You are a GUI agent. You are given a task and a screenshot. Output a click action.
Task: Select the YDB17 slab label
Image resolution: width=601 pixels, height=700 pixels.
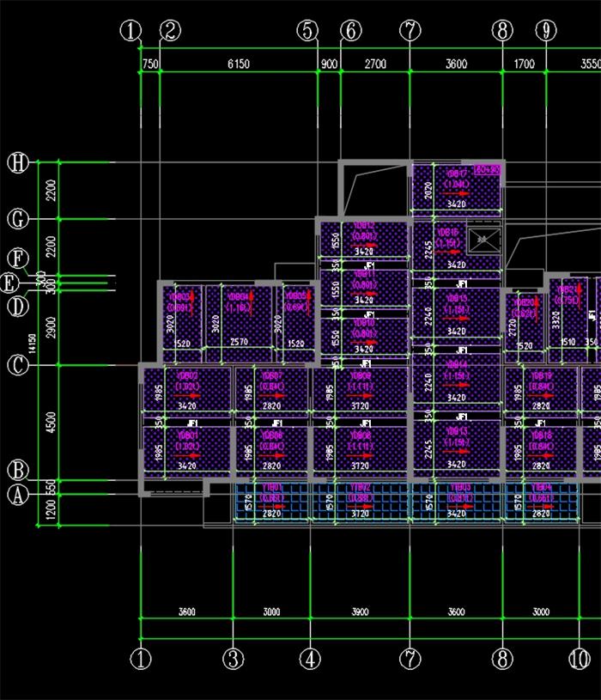[457, 174]
